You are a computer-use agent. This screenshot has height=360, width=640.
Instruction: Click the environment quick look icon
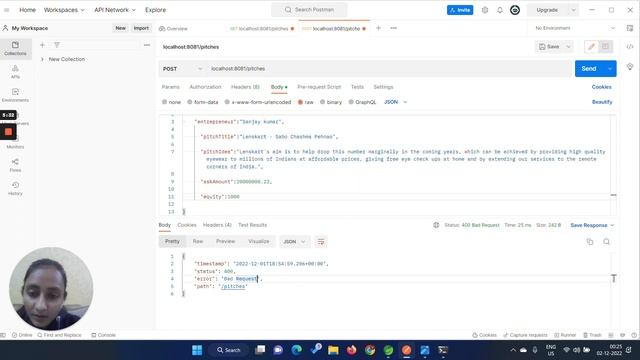(630, 28)
